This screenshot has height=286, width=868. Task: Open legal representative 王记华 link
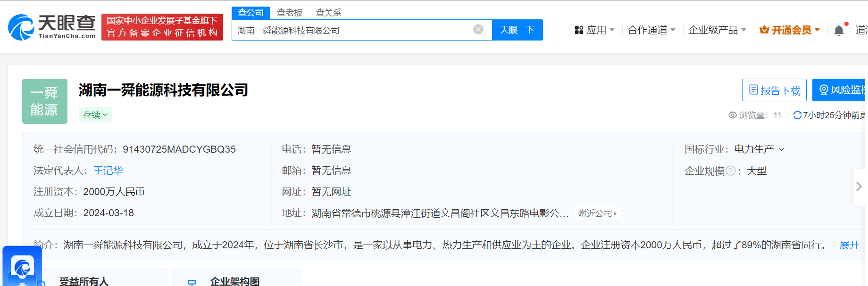point(108,171)
